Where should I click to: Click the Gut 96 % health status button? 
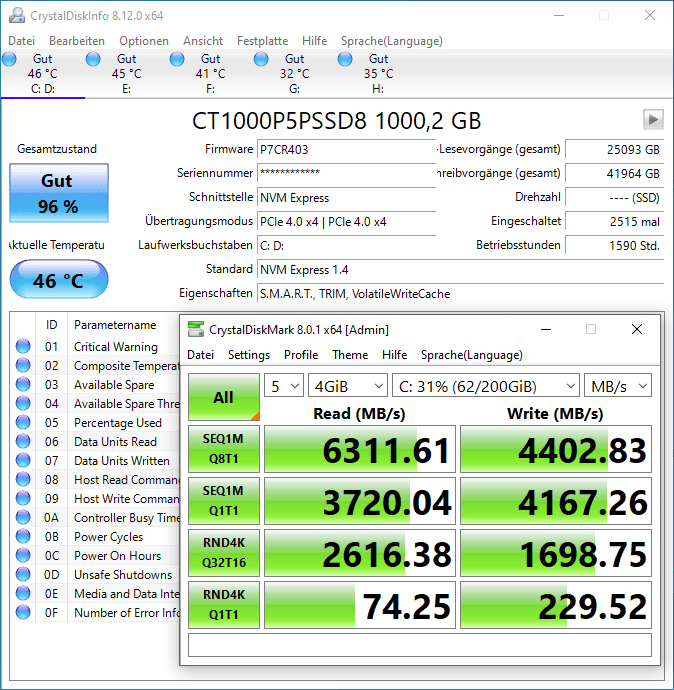tap(59, 193)
